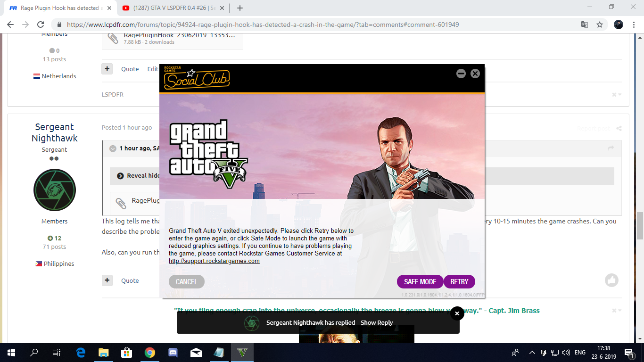Go back to the previous page
The image size is (644, 362).
point(10,25)
